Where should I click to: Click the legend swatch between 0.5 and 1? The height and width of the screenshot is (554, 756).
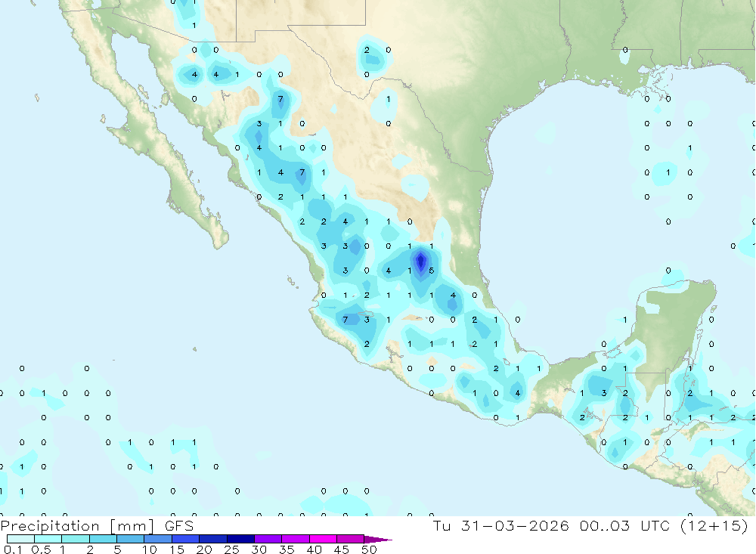coord(48,539)
